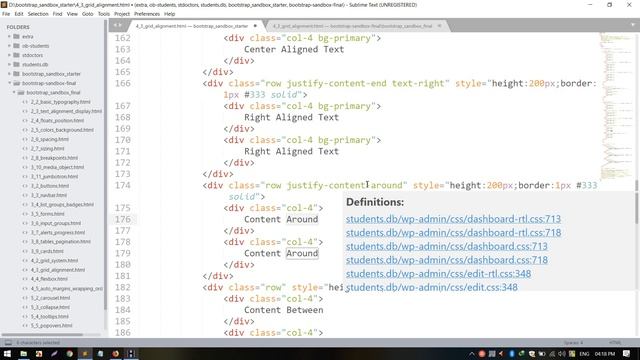Click the sidebar horizontal scrollbar

coord(42,335)
